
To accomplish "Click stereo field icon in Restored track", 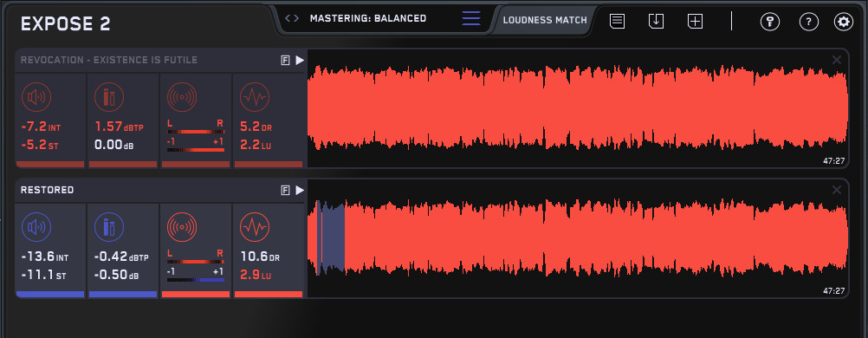I will tap(182, 228).
